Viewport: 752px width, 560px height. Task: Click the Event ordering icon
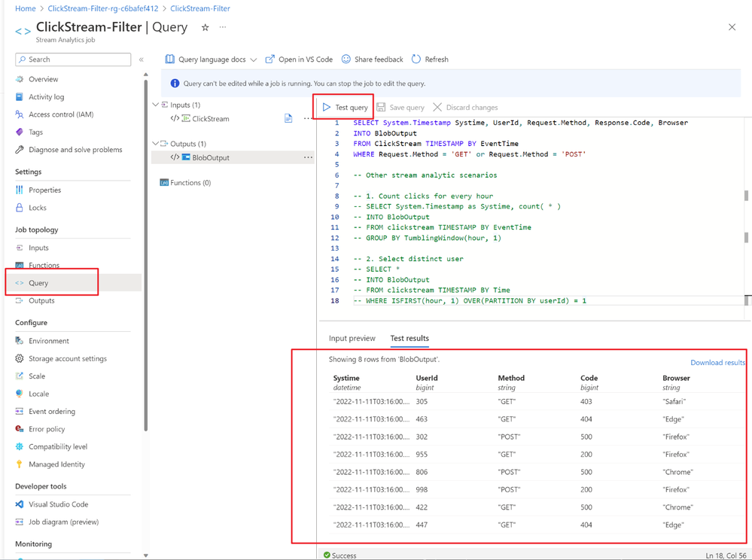(x=19, y=412)
